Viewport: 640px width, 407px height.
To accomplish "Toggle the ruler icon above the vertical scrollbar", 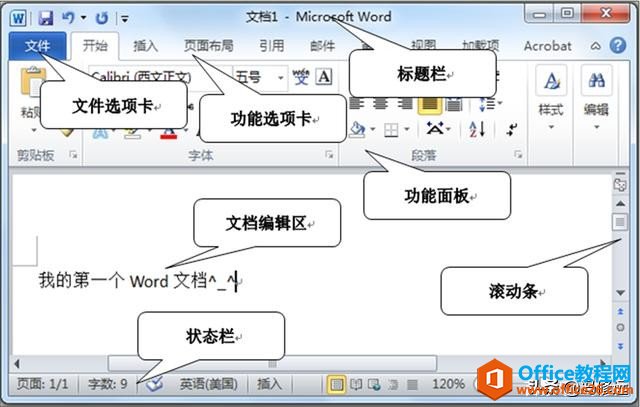I will tap(620, 184).
